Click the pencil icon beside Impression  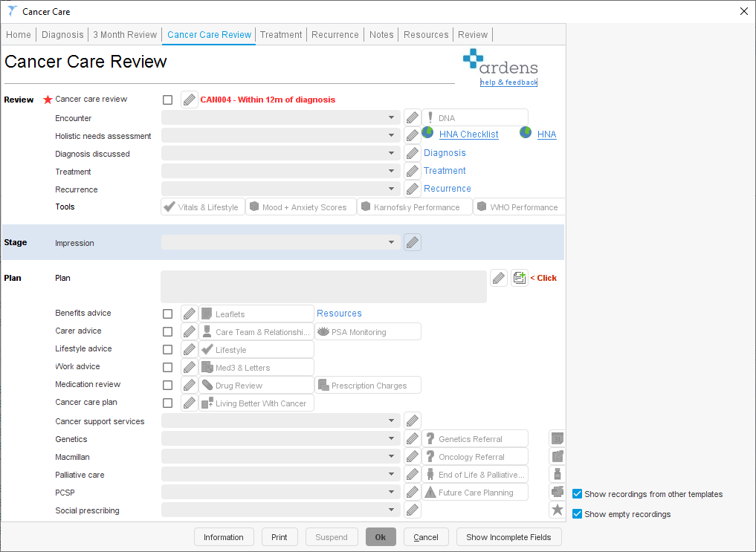tap(413, 241)
